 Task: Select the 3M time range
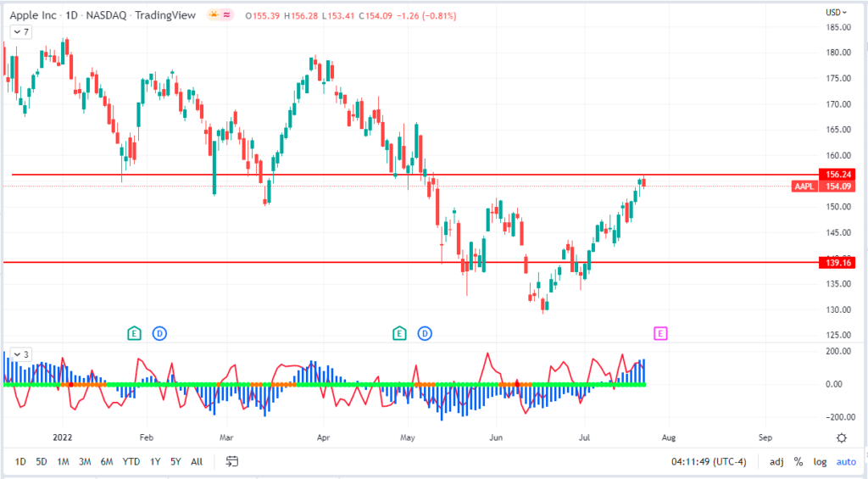(x=85, y=461)
